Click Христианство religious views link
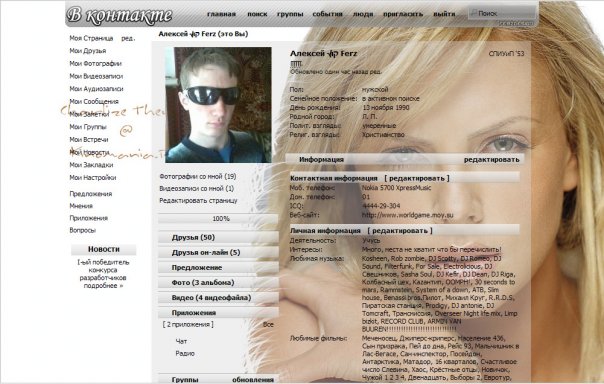This screenshot has height=384, width=604. coord(383,135)
